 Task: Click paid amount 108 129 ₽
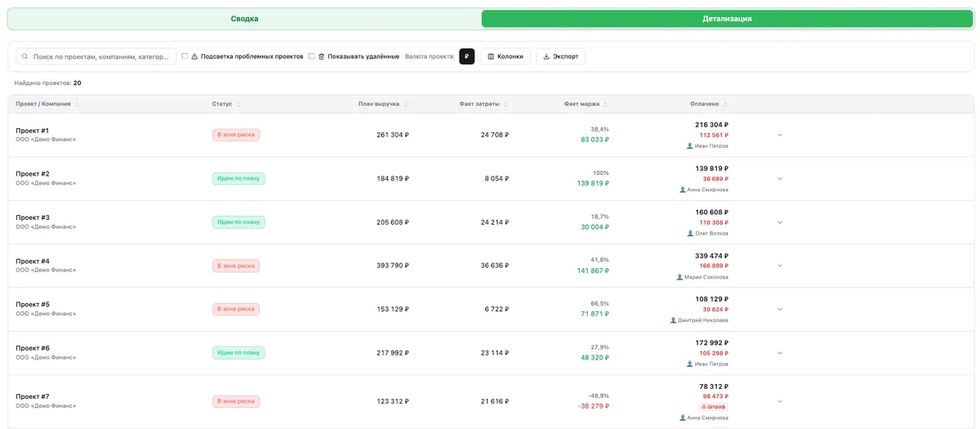tap(711, 299)
